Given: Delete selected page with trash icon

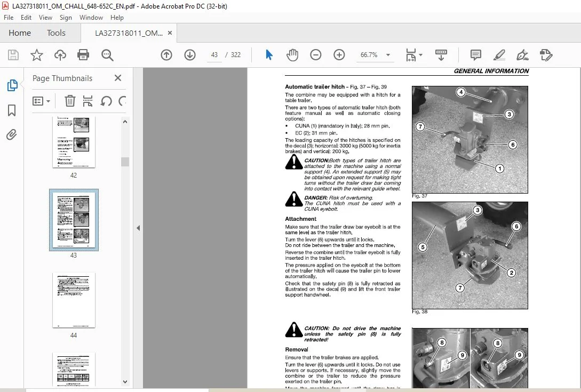Looking at the screenshot, I should [70, 101].
